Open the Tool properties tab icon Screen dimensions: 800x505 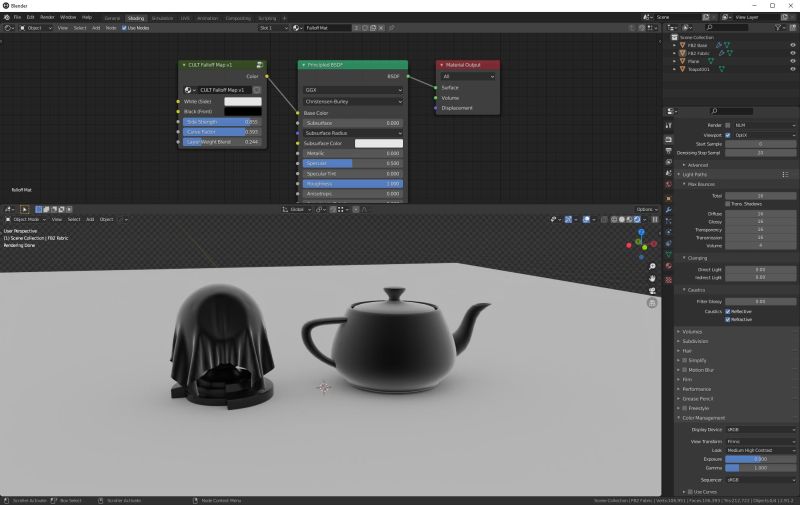[668, 125]
